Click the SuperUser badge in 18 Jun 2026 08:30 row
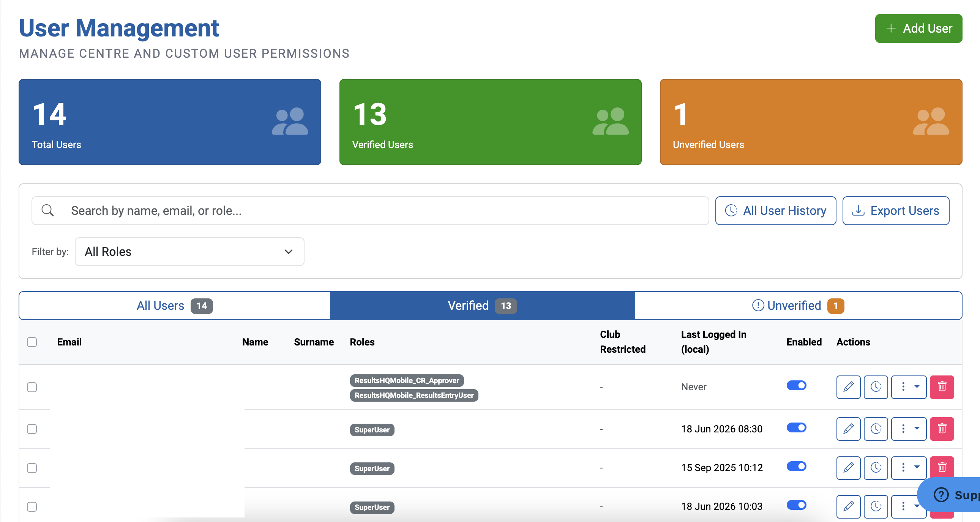 [372, 430]
